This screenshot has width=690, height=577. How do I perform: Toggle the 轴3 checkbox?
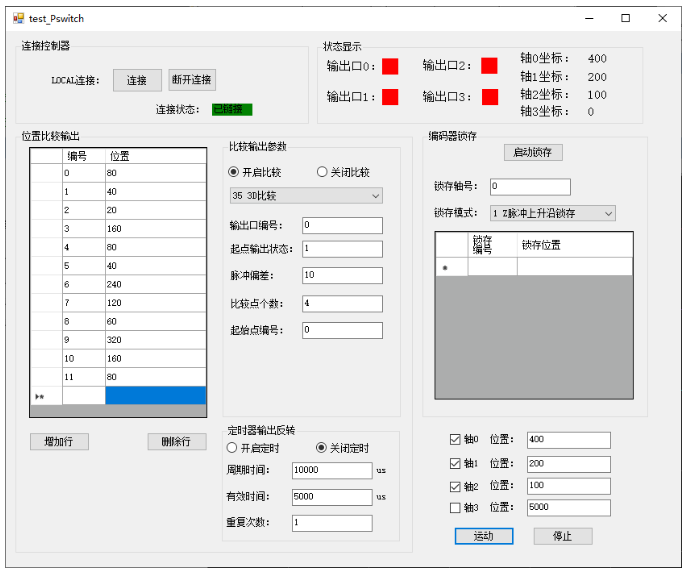click(x=455, y=508)
